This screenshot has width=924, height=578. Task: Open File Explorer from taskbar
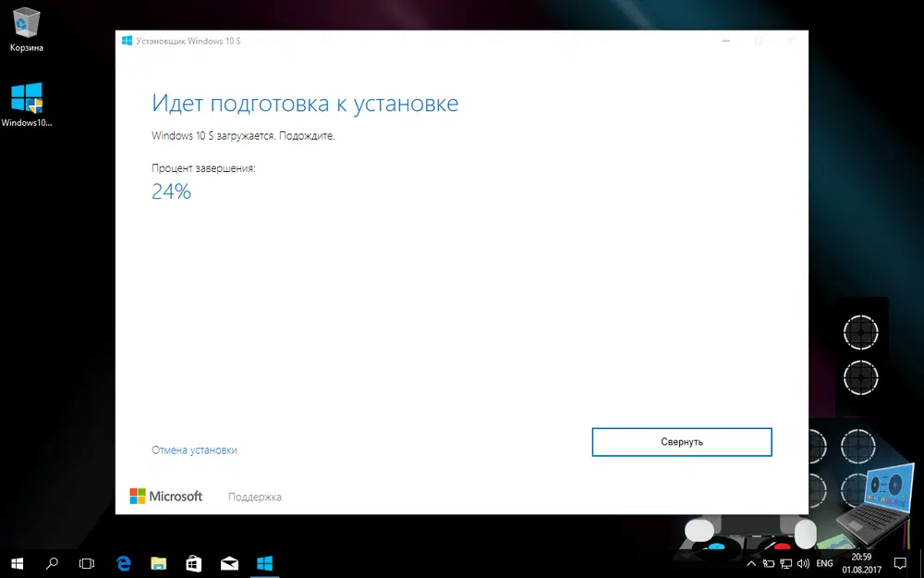pos(159,563)
